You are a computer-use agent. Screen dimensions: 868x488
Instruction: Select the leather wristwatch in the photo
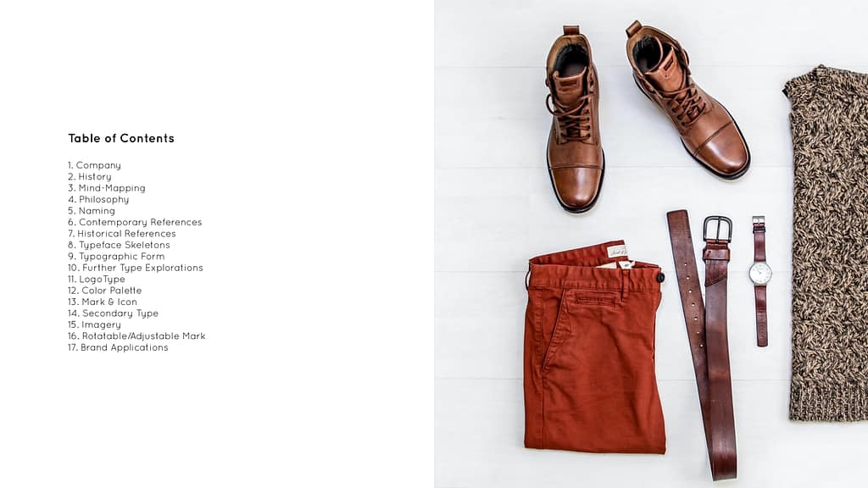(x=760, y=281)
